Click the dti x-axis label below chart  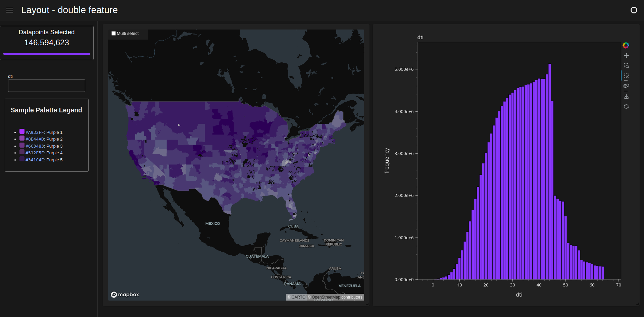(x=519, y=295)
